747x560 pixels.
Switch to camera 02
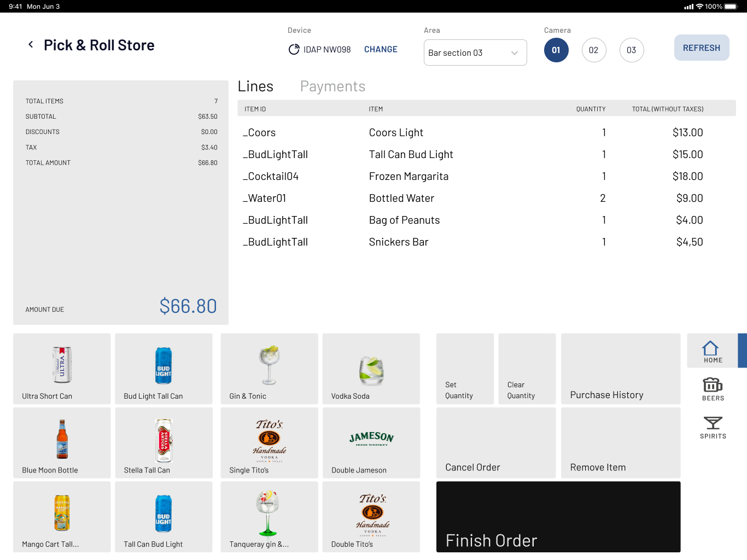click(x=593, y=50)
